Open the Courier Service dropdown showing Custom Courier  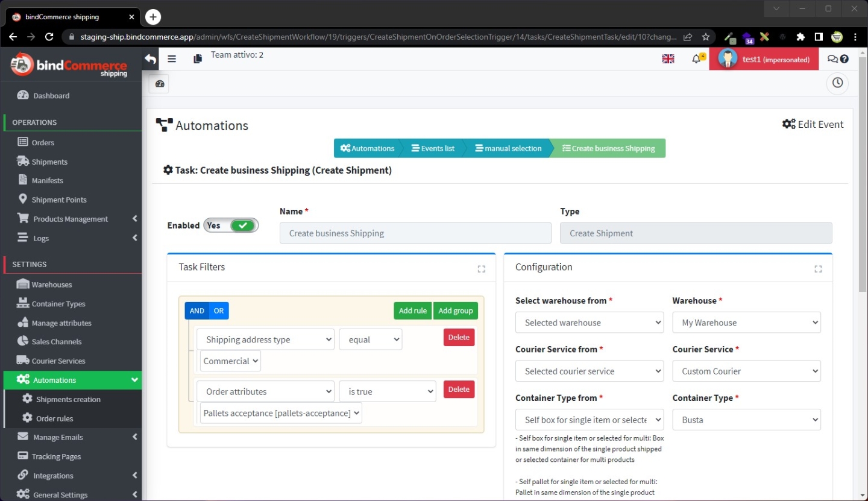point(746,371)
